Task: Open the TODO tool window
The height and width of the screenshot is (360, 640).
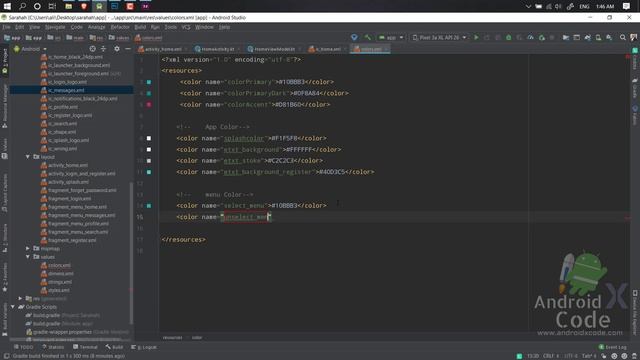Action: pos(24,347)
